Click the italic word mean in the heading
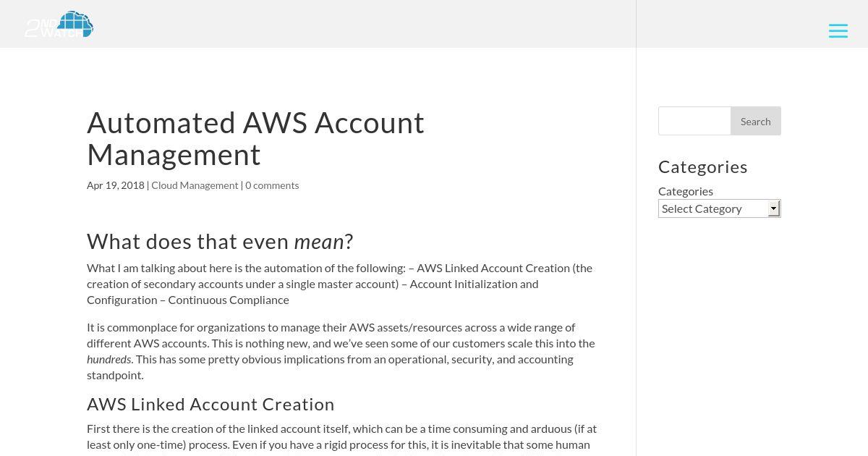Screen dimensions: 868x456 coord(319,241)
